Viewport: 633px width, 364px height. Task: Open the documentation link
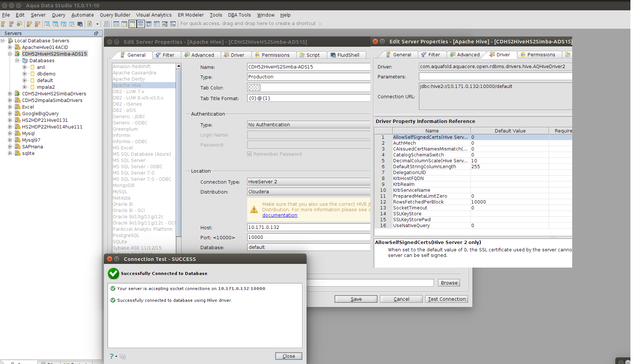[280, 215]
